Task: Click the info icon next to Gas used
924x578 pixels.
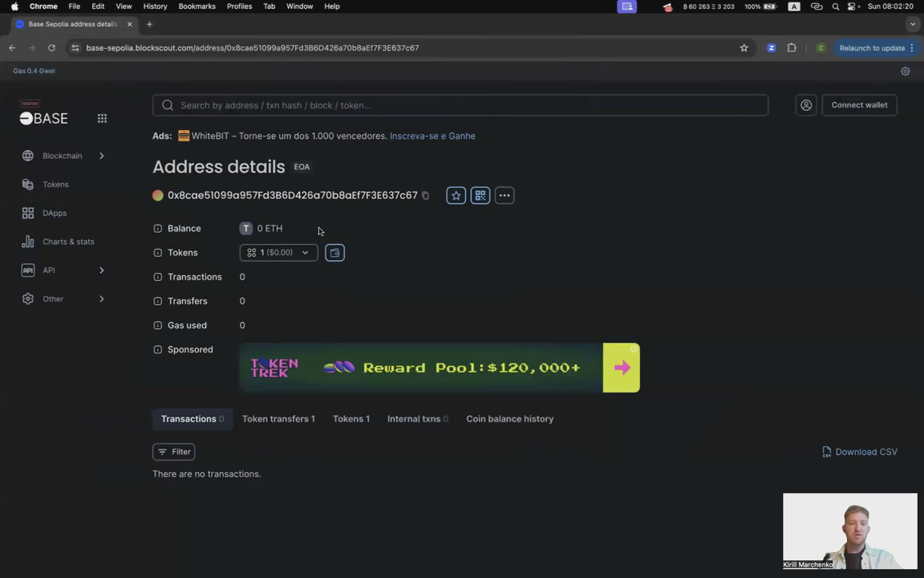Action: pyautogui.click(x=157, y=325)
